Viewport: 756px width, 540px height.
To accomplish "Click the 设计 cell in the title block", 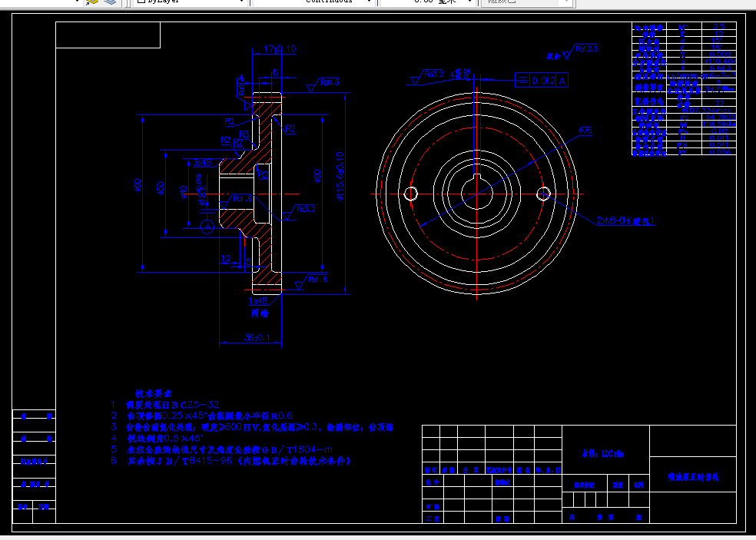I will coord(433,482).
